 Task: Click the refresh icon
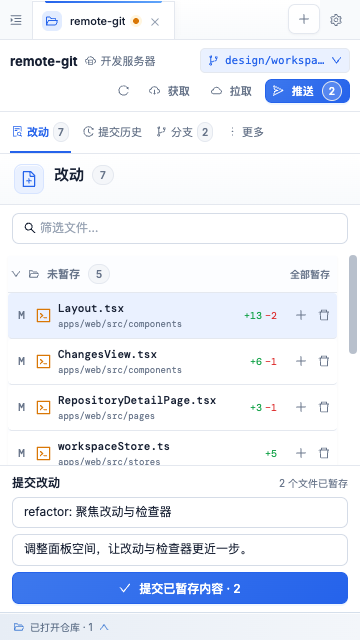(123, 91)
